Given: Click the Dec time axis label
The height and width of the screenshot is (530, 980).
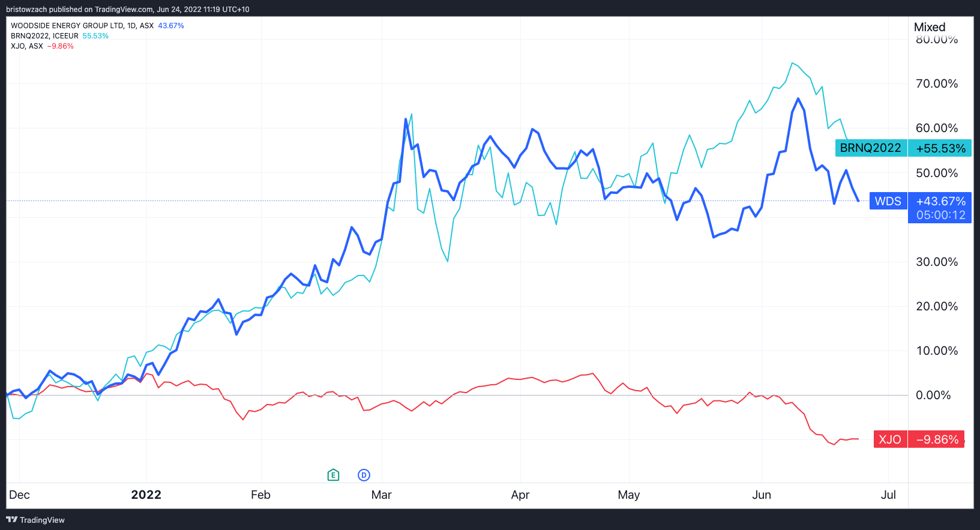Looking at the screenshot, I should pos(19,495).
